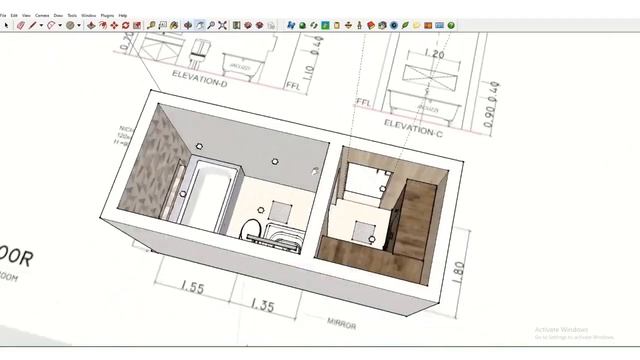The height and width of the screenshot is (360, 640).
Task: Select the Pan hand tool
Action: pyautogui.click(x=200, y=25)
